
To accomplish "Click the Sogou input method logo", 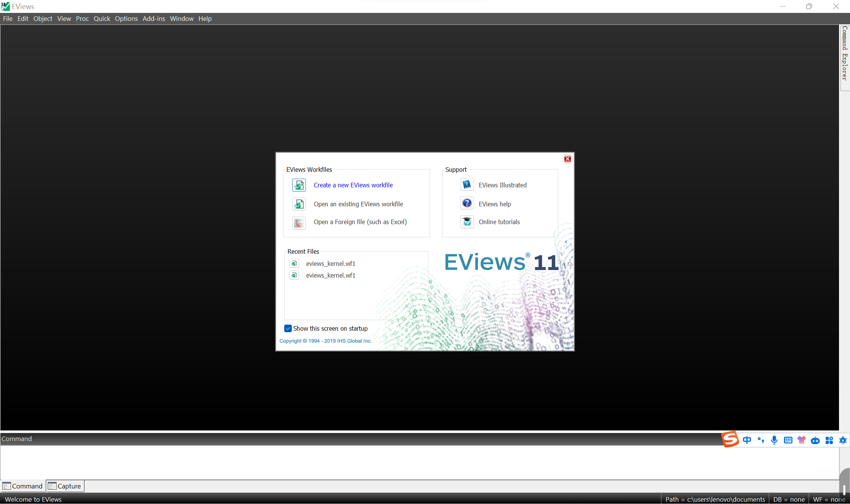I will (730, 439).
